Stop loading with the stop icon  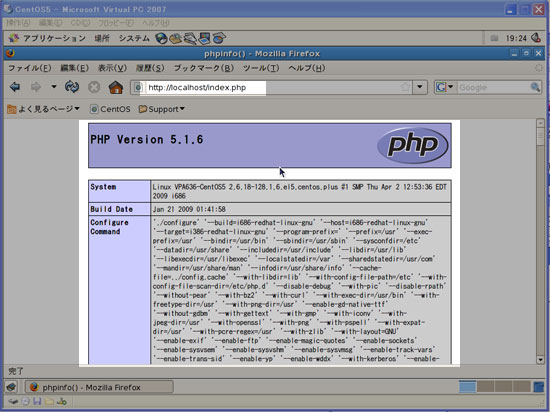(94, 87)
